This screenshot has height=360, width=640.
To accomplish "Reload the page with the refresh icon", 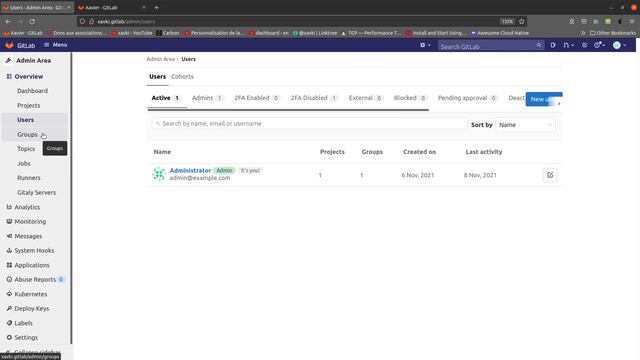I will coord(32,21).
